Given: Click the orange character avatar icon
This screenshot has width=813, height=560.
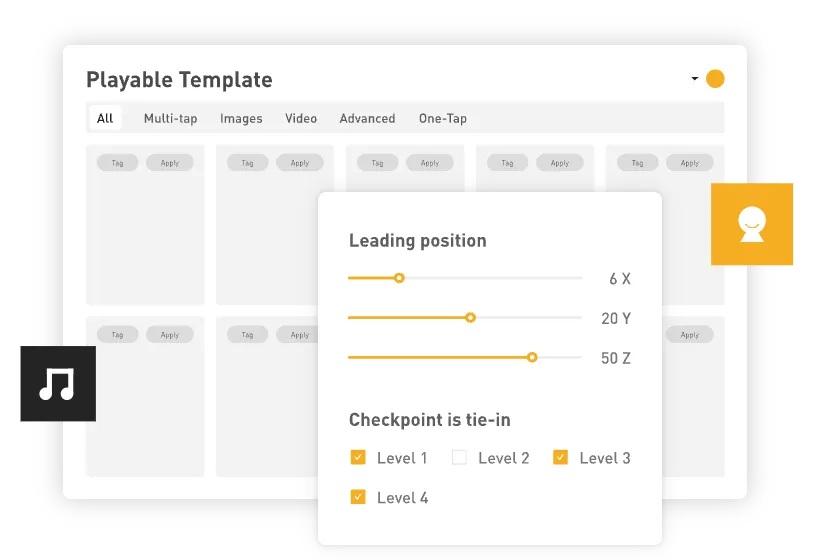Looking at the screenshot, I should pos(751,224).
